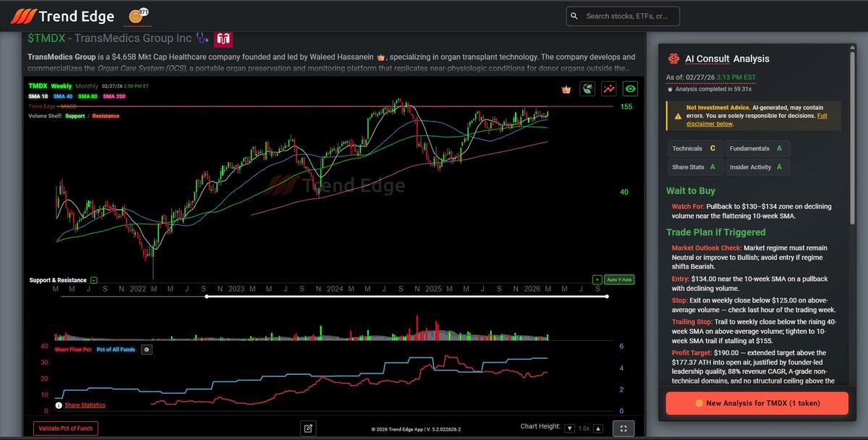Click the $TMDX ticker title
This screenshot has width=868, height=440.
pos(45,38)
